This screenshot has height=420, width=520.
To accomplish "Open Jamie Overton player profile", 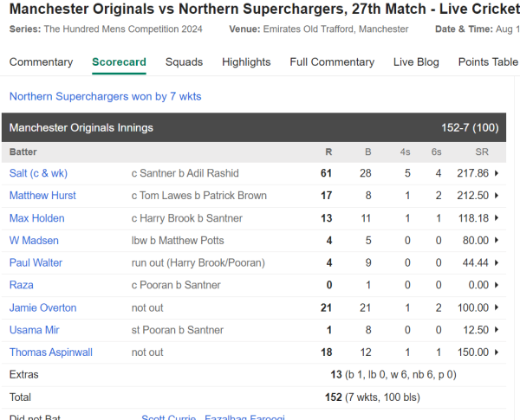I will [x=42, y=307].
